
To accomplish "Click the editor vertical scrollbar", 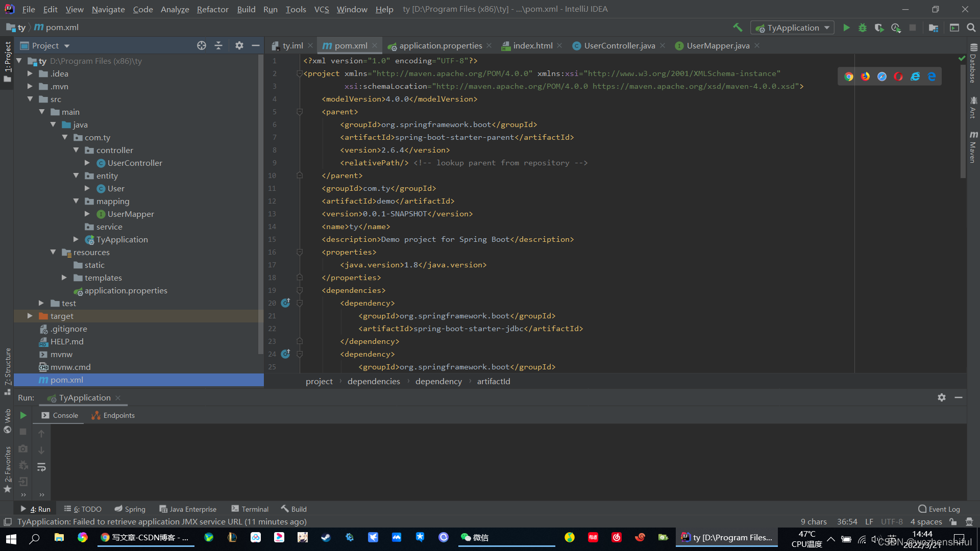I will [x=963, y=122].
